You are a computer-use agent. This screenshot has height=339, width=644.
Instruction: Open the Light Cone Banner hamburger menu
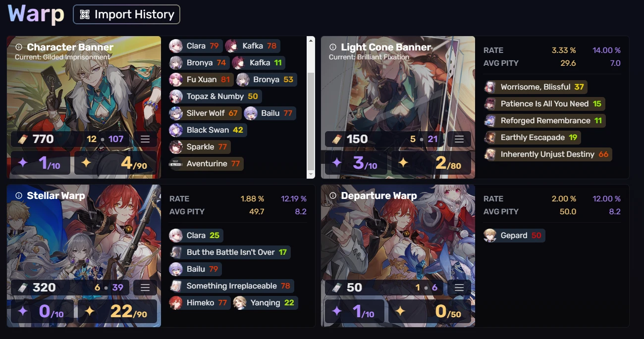459,139
